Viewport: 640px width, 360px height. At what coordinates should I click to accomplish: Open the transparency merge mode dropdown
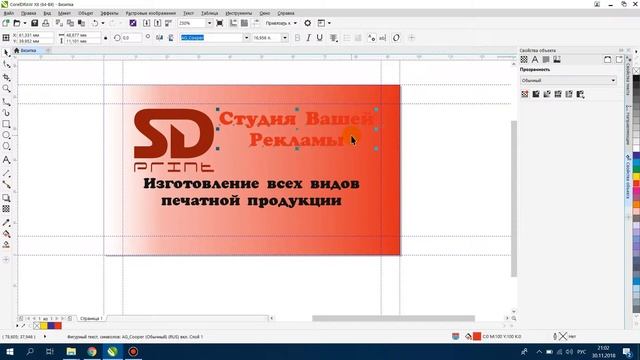pyautogui.click(x=568, y=81)
